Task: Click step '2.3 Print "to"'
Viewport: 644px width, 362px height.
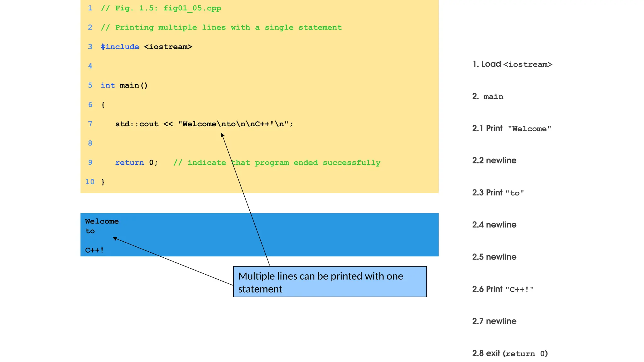Action: click(498, 193)
